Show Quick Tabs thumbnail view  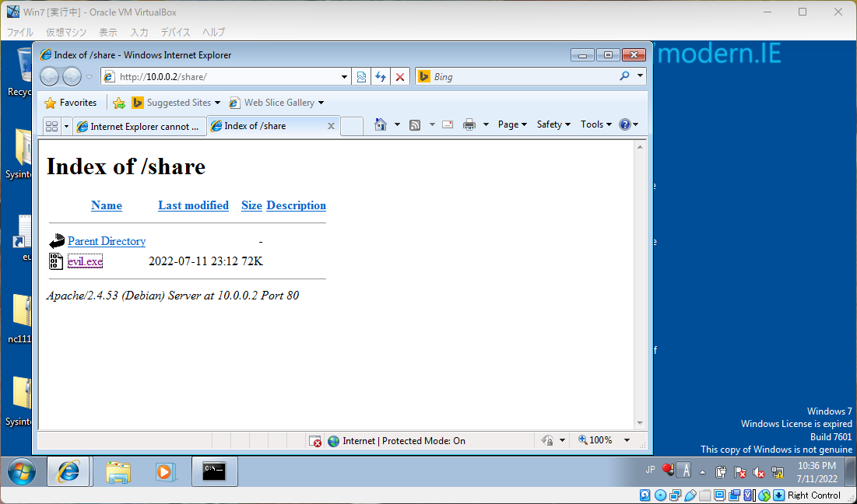[x=52, y=127]
